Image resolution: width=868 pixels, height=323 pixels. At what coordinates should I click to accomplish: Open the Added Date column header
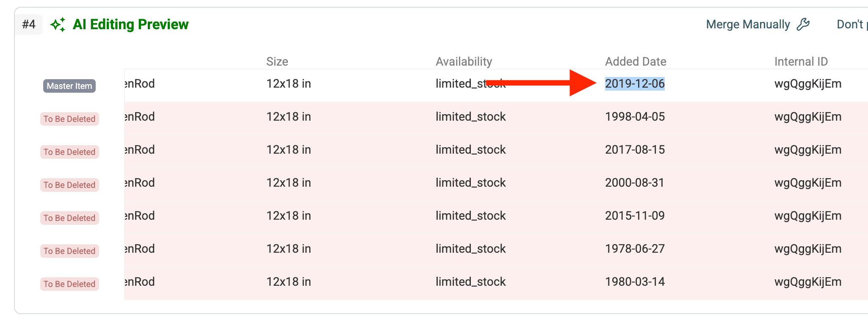coord(636,61)
